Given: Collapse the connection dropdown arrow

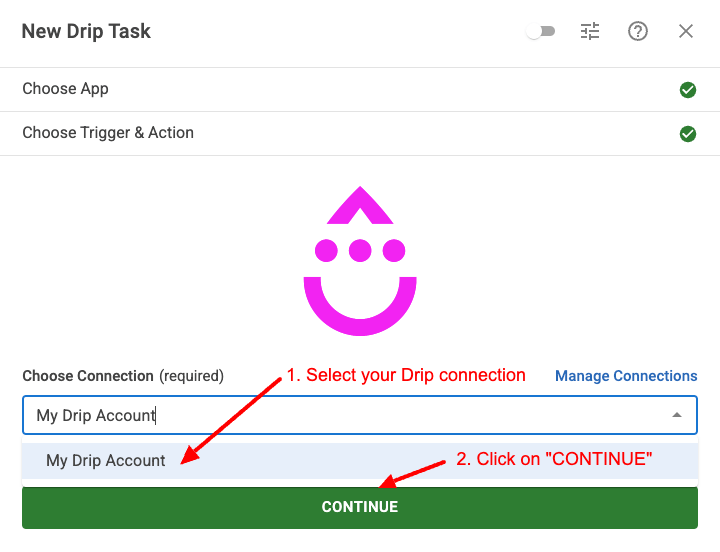Looking at the screenshot, I should (x=676, y=415).
